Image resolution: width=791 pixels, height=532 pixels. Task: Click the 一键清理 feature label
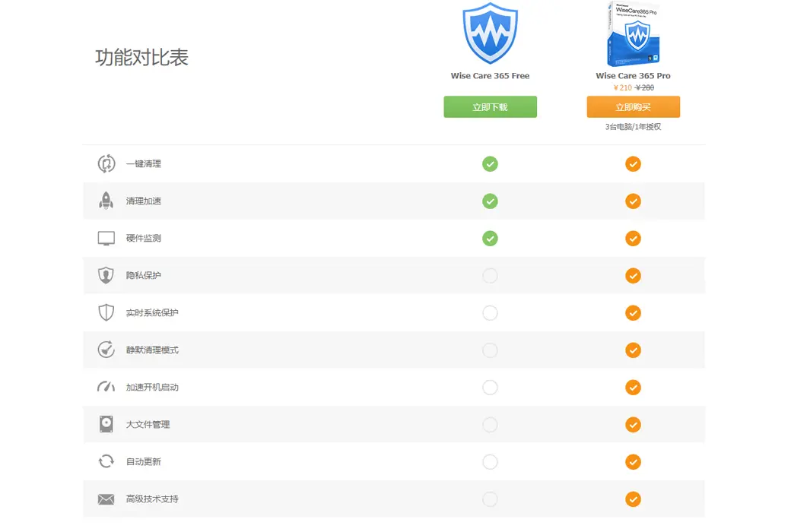coord(144,164)
